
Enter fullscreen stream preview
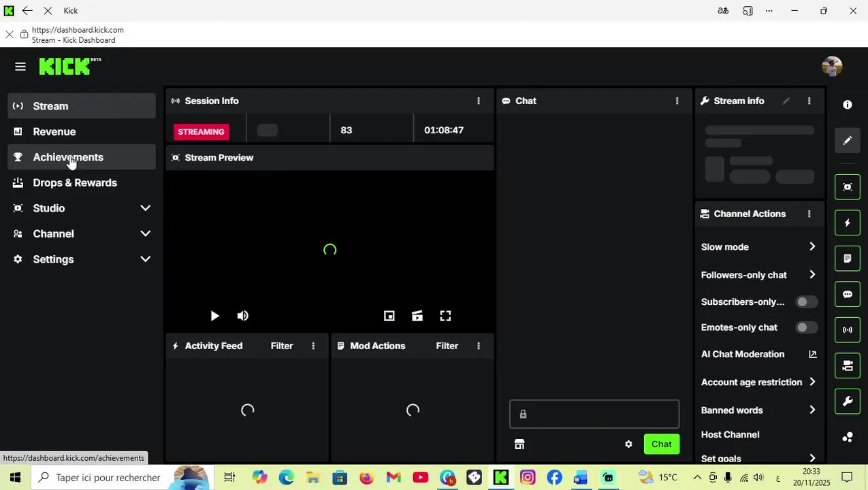click(445, 316)
